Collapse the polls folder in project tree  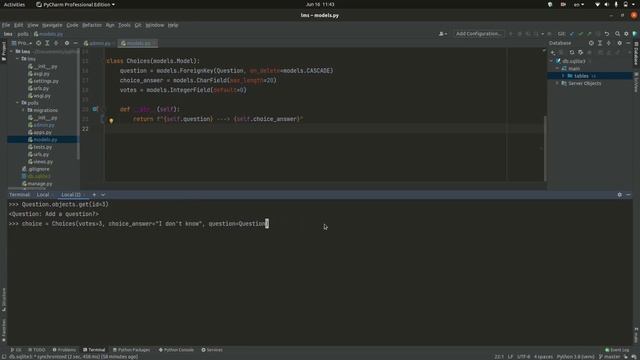coord(18,103)
